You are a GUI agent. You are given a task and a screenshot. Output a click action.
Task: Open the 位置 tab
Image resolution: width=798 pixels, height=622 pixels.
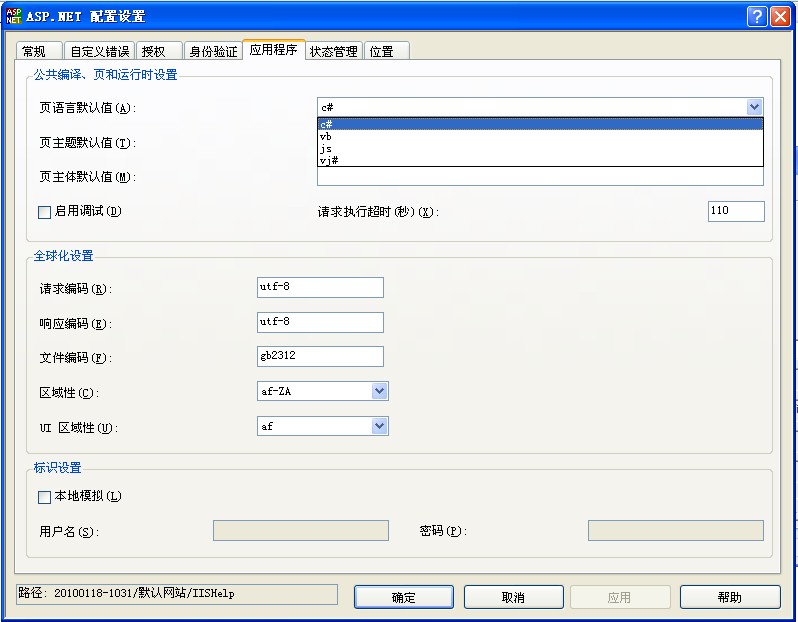click(387, 51)
